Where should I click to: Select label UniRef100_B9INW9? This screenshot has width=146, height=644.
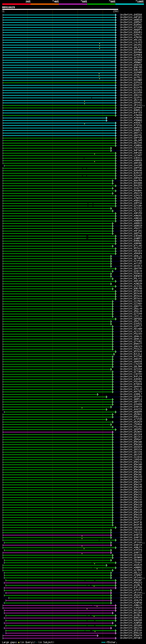click(x=131, y=80)
